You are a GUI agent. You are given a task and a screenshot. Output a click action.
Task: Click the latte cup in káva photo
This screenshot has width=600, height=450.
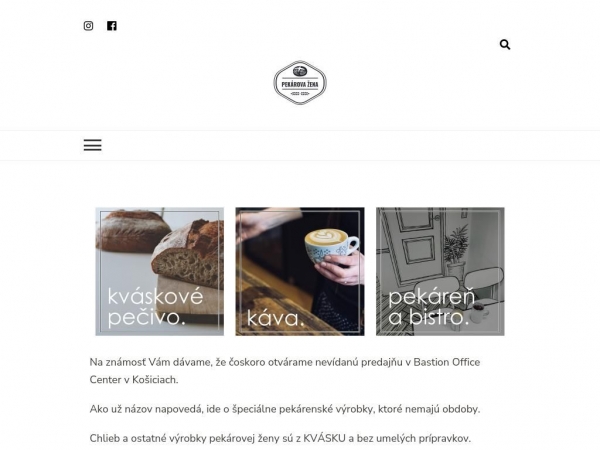331,245
